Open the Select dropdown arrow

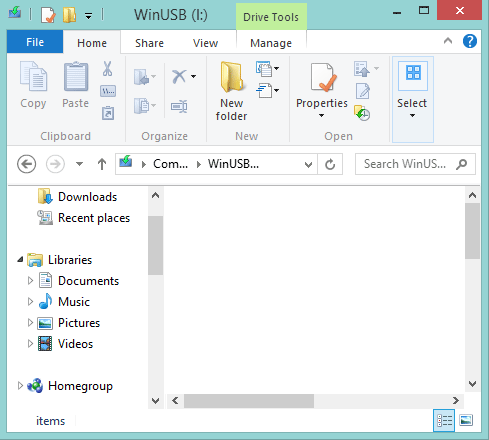412,116
